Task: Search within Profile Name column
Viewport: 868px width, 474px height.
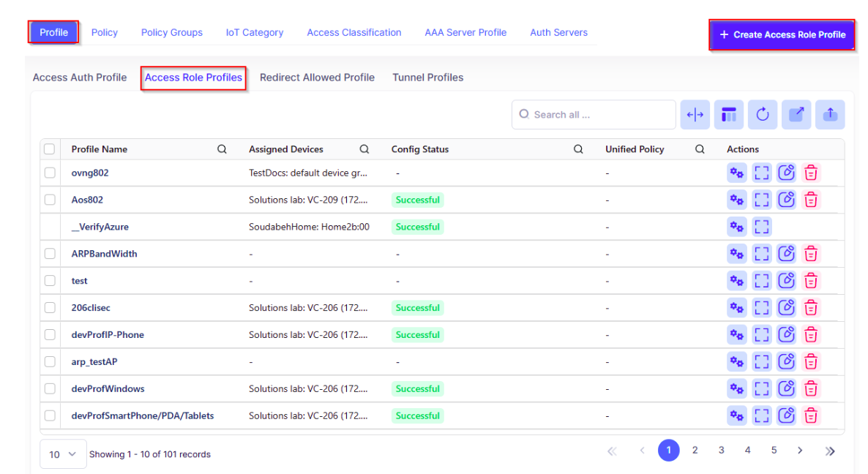Action: click(x=222, y=149)
